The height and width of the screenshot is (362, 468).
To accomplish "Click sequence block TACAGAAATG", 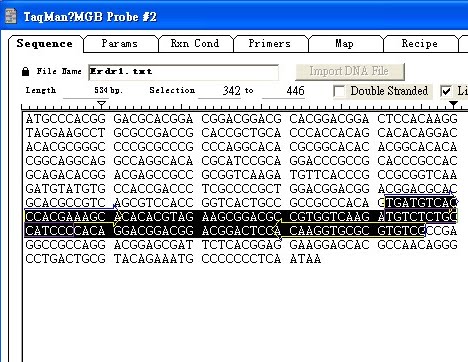I will pyautogui.click(x=153, y=259).
